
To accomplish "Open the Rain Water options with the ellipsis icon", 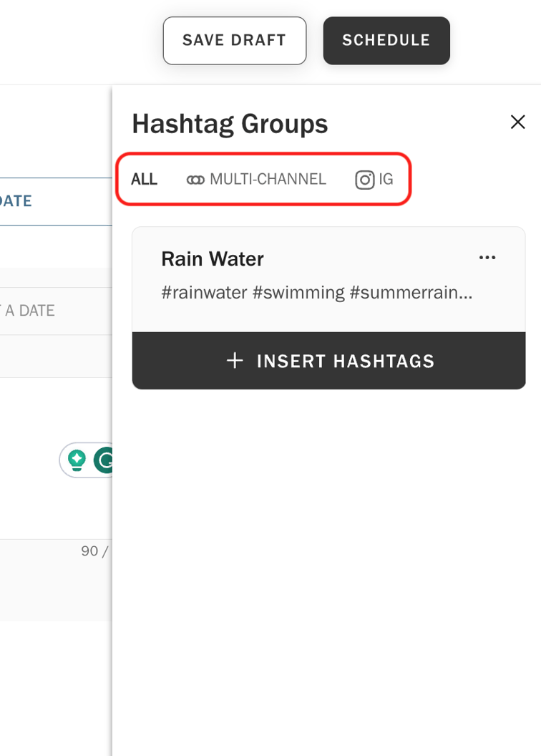I will point(487,258).
